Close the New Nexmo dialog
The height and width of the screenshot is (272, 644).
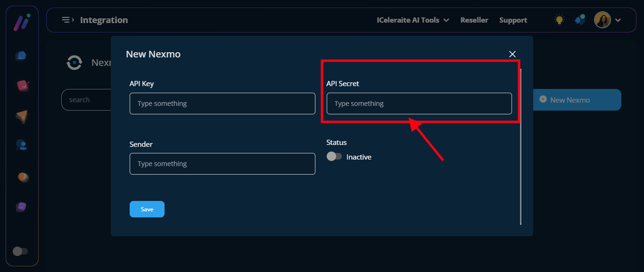point(512,54)
